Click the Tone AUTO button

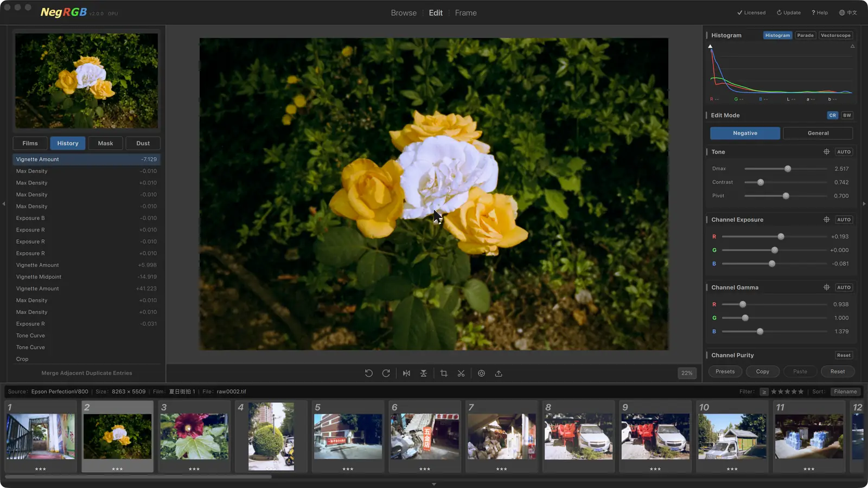coord(844,152)
